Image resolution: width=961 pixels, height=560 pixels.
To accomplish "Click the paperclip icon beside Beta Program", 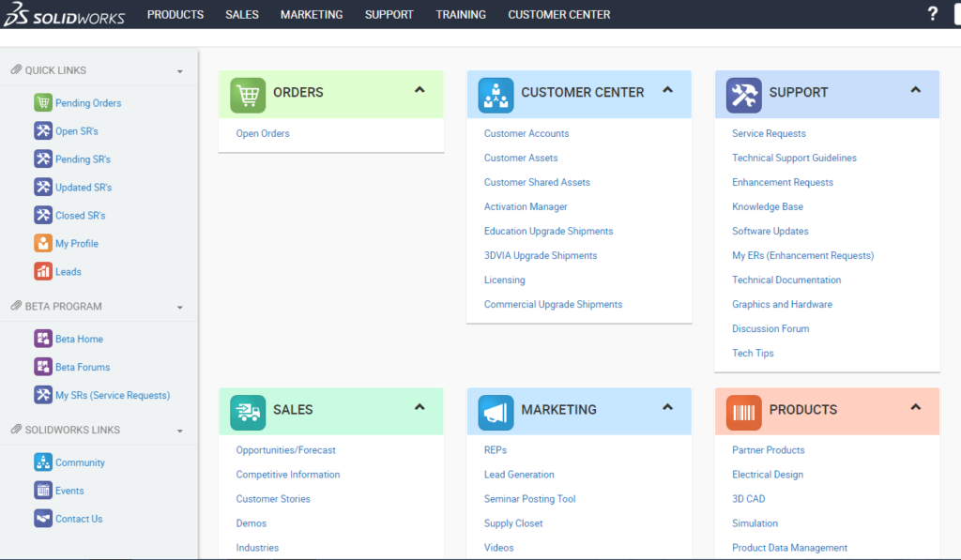I will click(16, 306).
